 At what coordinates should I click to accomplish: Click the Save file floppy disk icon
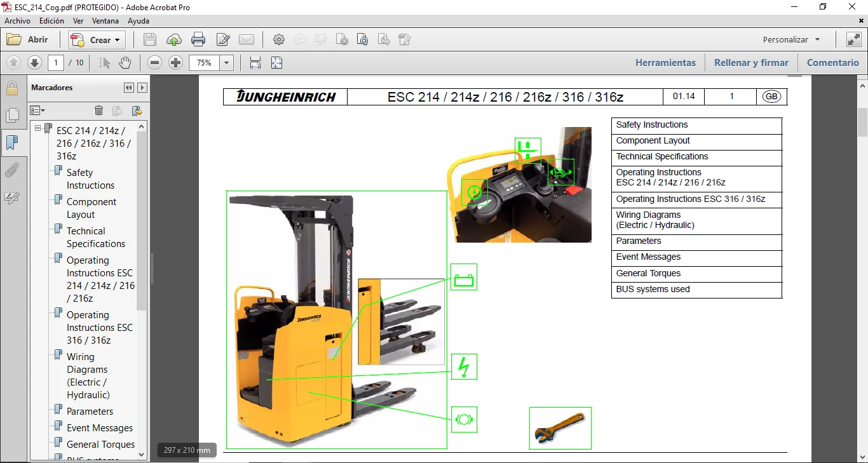150,40
